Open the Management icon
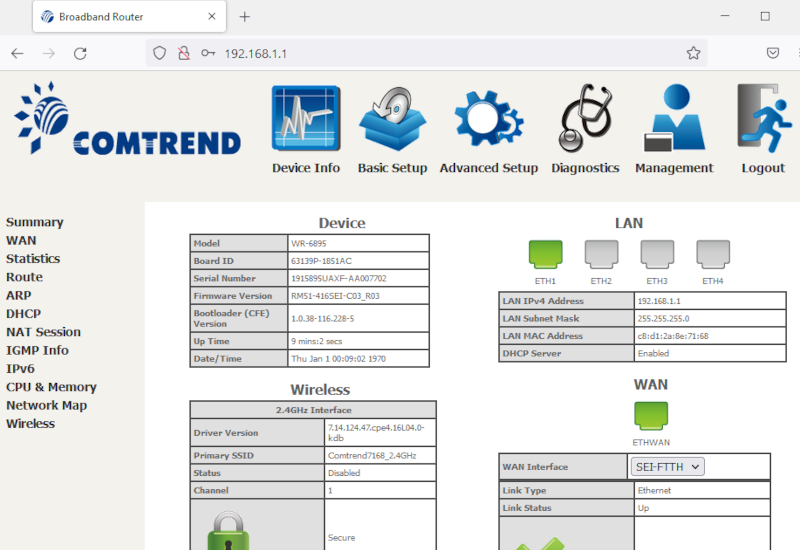 [674, 119]
